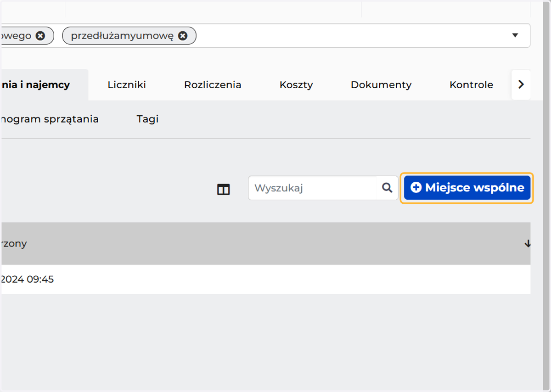The height and width of the screenshot is (392, 551).
Task: Sort by the 'rzony' column header
Action: 14,244
